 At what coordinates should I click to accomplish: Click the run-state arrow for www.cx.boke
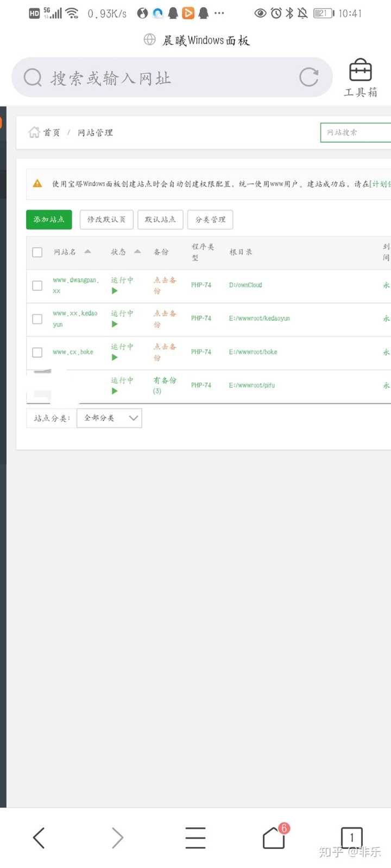point(115,358)
